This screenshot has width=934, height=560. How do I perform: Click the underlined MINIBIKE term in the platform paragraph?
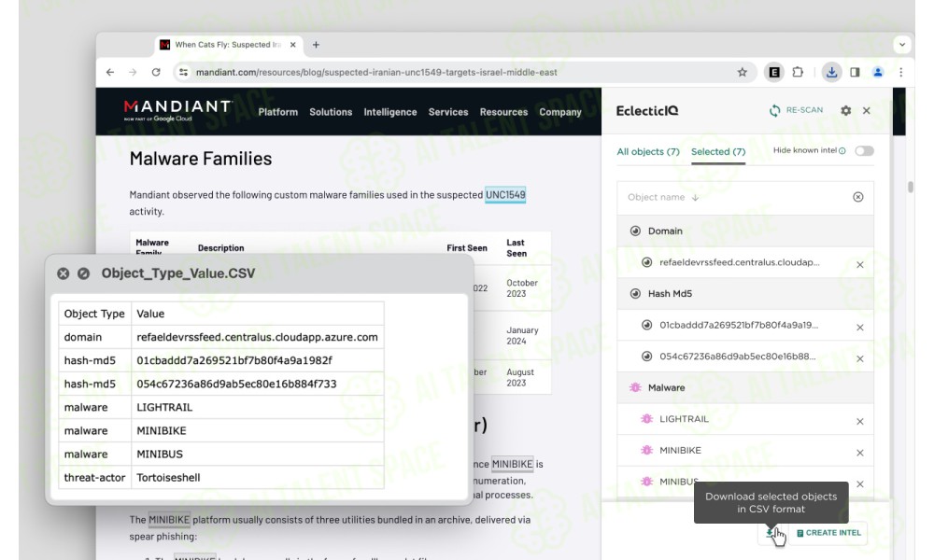pyautogui.click(x=169, y=520)
